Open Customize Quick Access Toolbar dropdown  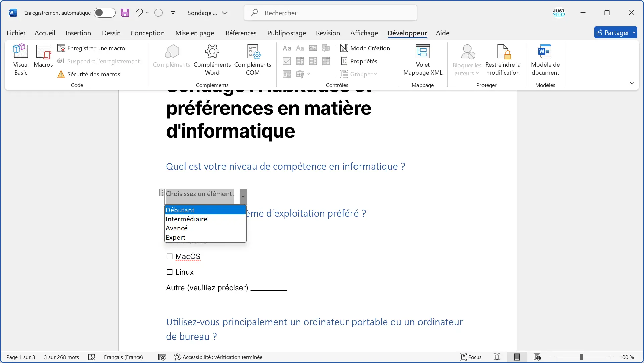[173, 13]
